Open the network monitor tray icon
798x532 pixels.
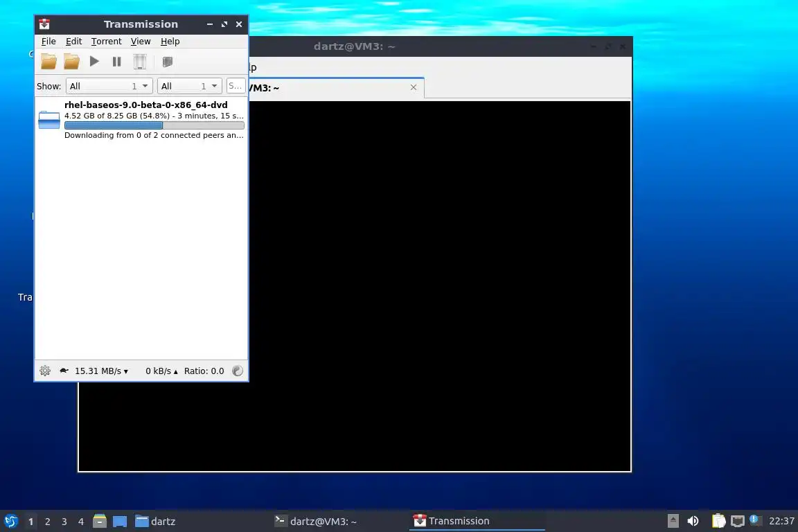click(738, 521)
